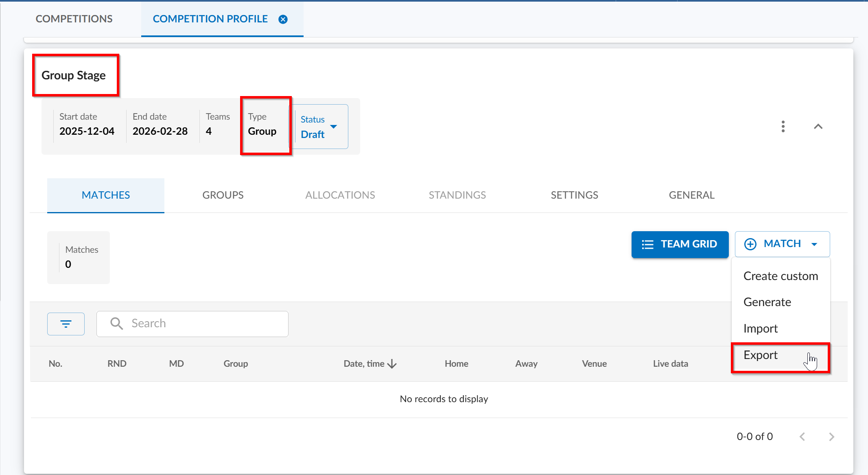Click the search magnifier icon
868x475 pixels.
(116, 324)
